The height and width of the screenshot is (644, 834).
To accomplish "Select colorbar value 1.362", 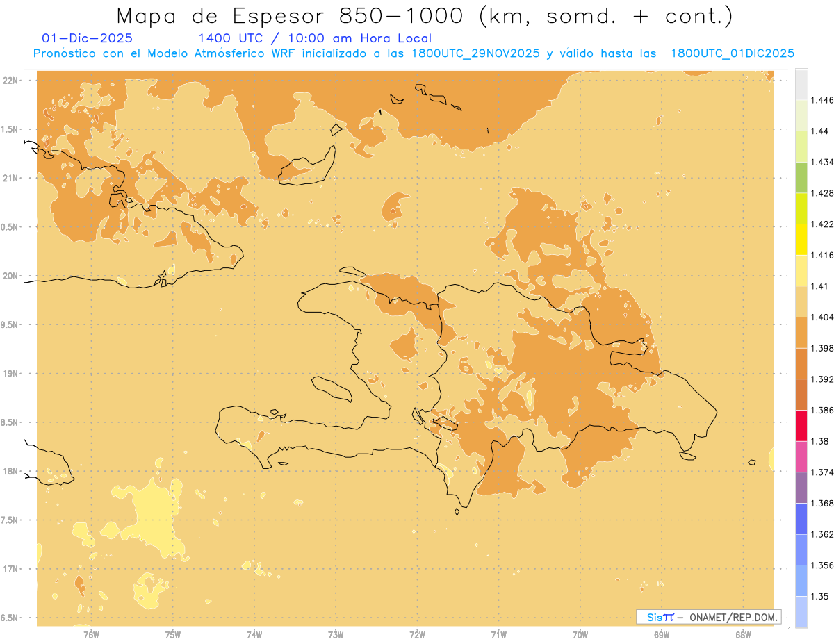I will pyautogui.click(x=822, y=534).
